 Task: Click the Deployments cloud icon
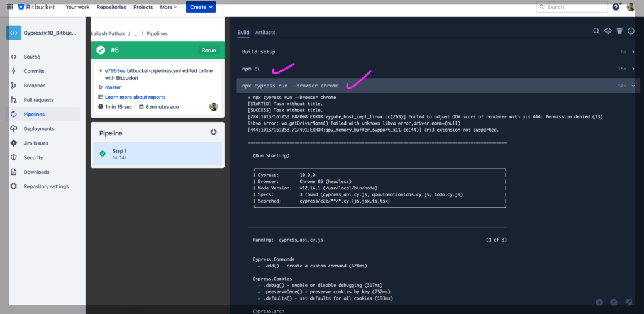click(14, 128)
